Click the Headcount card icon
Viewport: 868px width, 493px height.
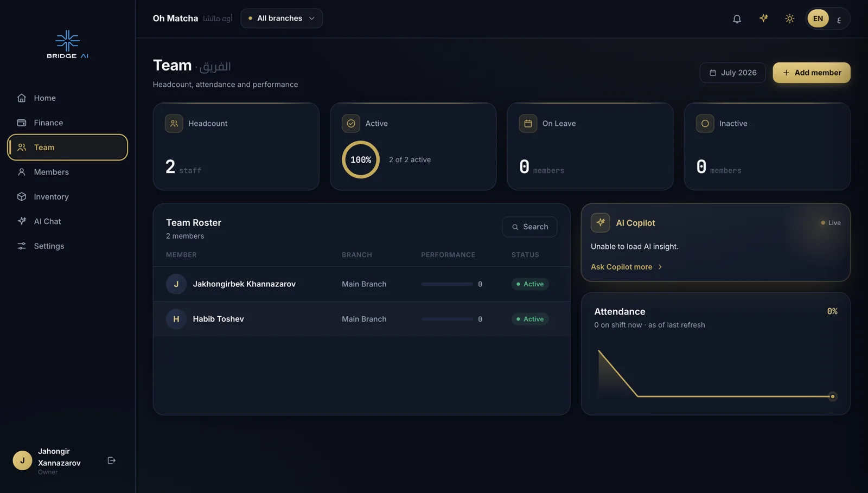(x=174, y=124)
